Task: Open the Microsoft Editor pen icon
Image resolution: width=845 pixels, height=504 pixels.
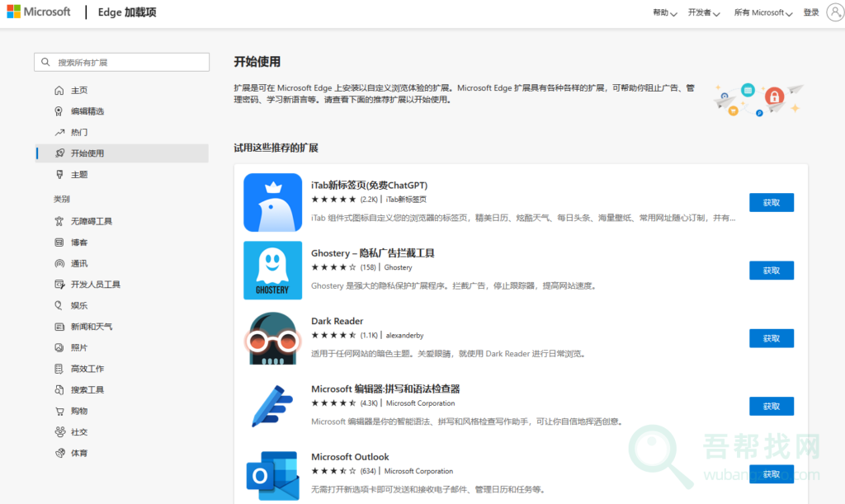Action: tap(272, 406)
